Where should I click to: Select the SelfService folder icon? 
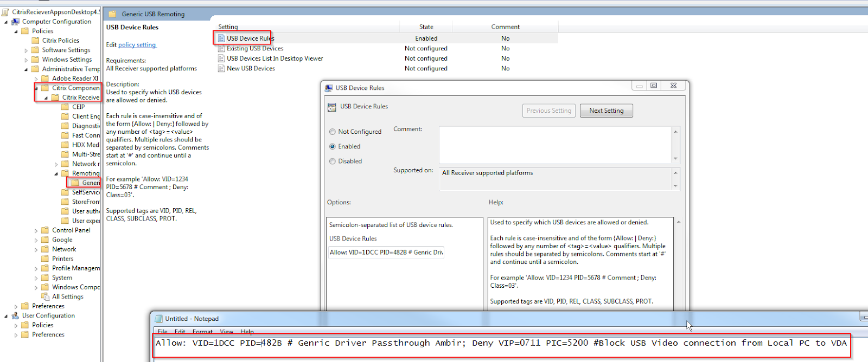coord(65,192)
